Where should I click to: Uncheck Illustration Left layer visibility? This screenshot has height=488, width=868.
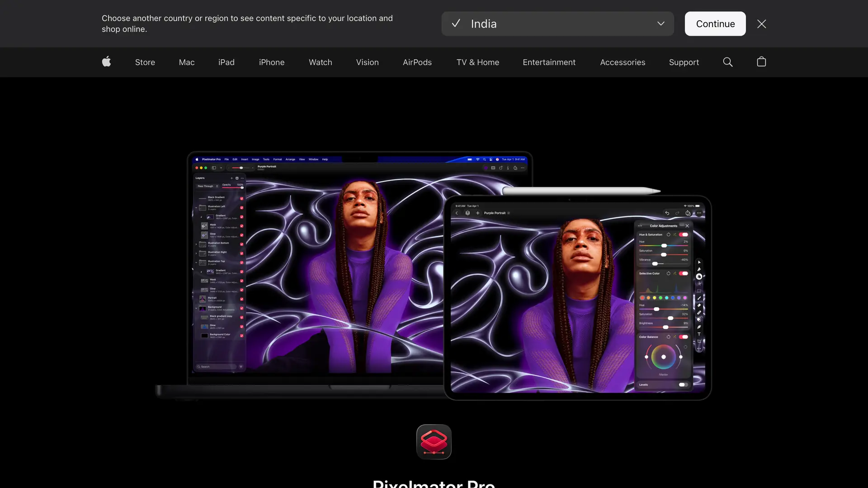[242, 208]
